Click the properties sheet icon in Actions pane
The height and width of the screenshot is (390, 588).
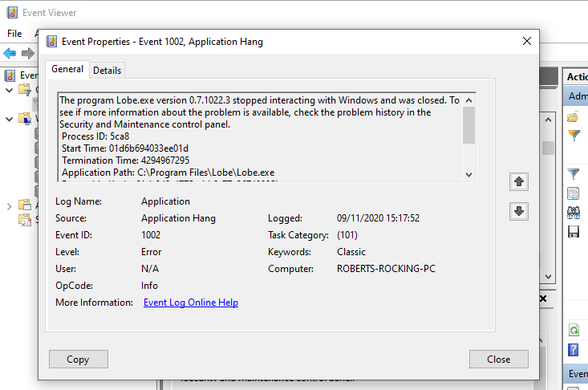[x=574, y=193]
